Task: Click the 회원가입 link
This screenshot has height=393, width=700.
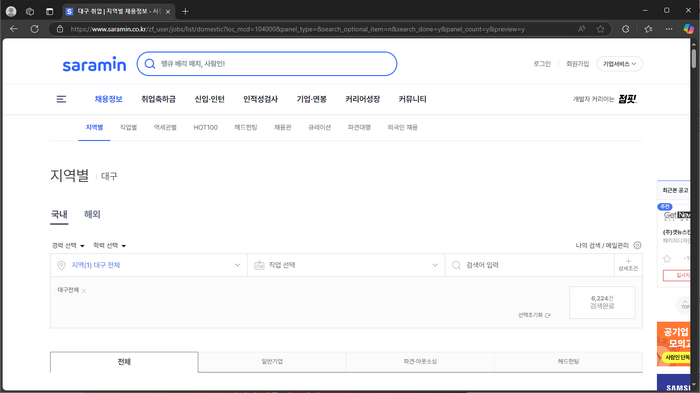Action: (x=578, y=64)
